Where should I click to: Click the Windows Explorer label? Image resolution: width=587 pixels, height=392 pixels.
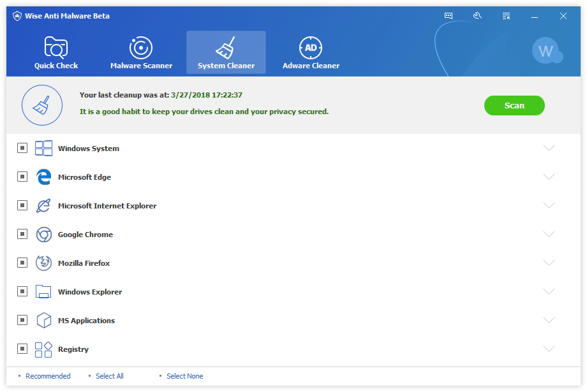90,292
